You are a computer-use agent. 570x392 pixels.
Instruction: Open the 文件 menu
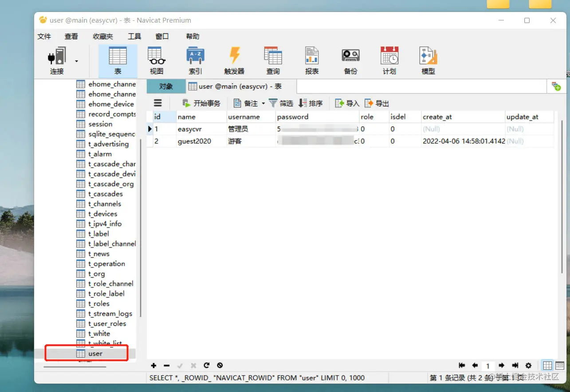44,36
